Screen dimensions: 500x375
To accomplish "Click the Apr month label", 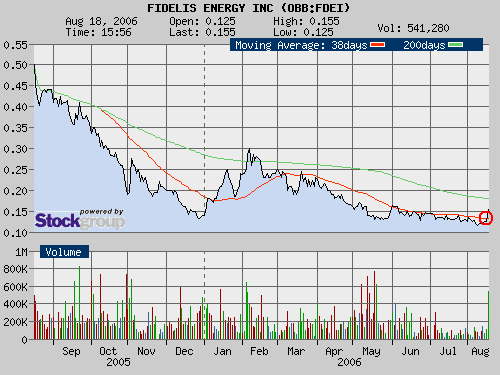I will 334,351.
